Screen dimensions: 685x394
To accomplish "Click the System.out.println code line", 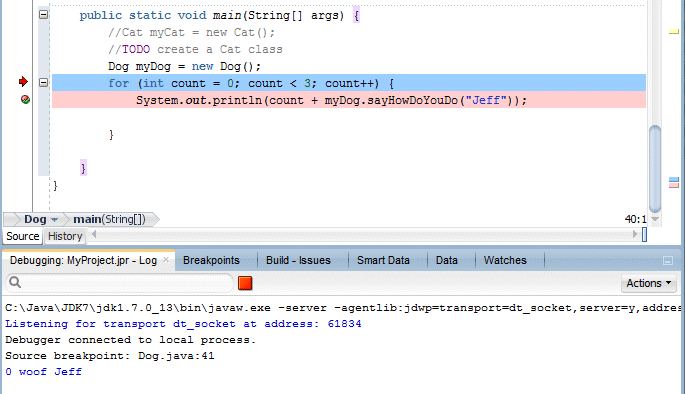I will pos(349,100).
